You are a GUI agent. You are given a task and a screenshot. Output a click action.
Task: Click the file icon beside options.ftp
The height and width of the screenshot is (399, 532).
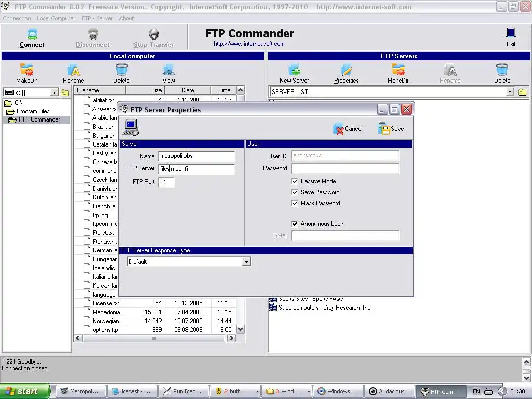point(87,329)
